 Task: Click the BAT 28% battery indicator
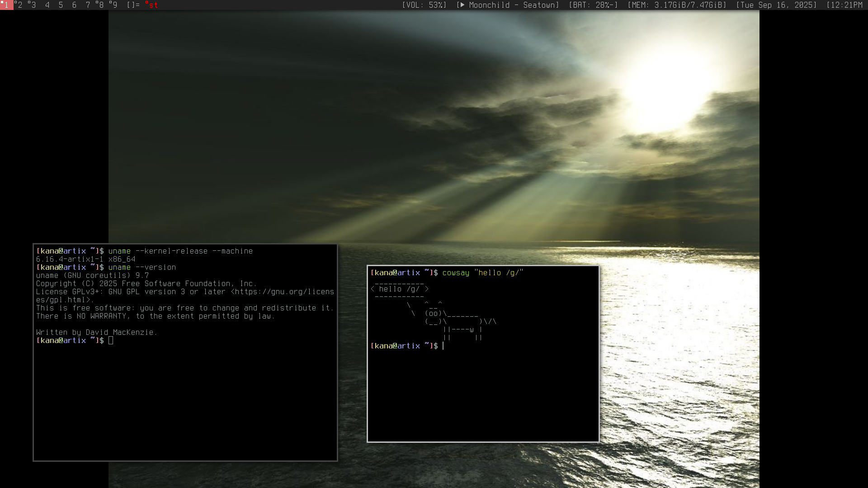593,5
